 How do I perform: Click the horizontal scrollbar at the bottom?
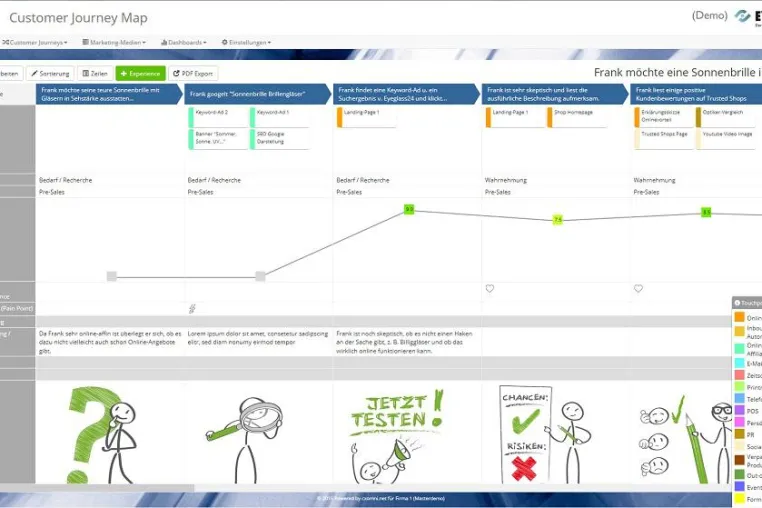(x=97, y=488)
